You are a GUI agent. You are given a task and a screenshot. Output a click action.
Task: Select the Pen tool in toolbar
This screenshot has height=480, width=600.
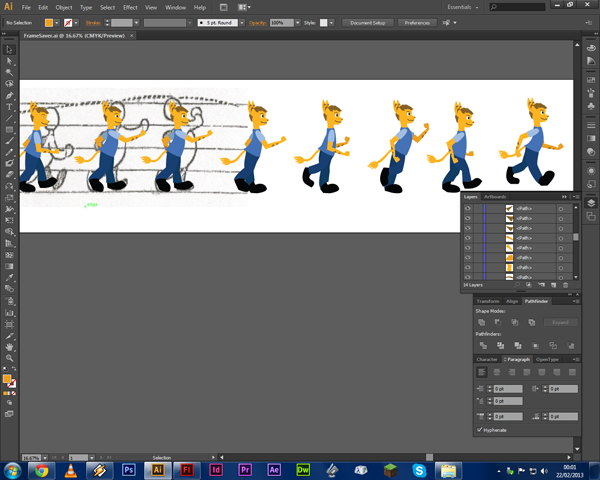click(x=9, y=95)
